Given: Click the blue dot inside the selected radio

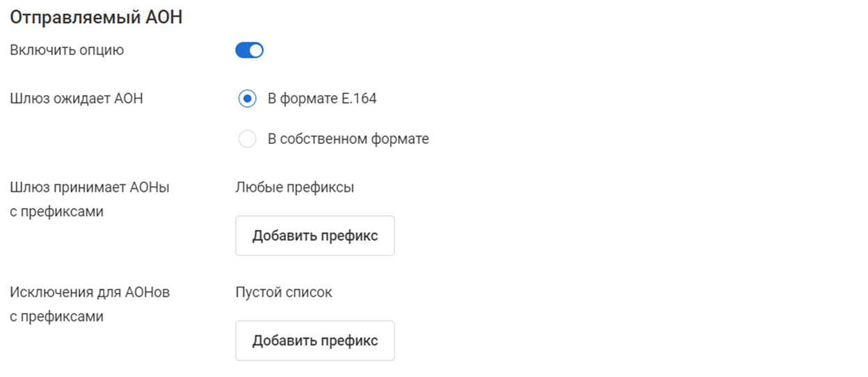Looking at the screenshot, I should pyautogui.click(x=247, y=99).
